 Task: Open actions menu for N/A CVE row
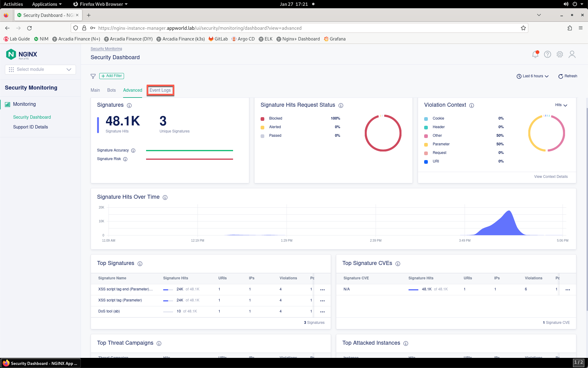click(x=568, y=290)
